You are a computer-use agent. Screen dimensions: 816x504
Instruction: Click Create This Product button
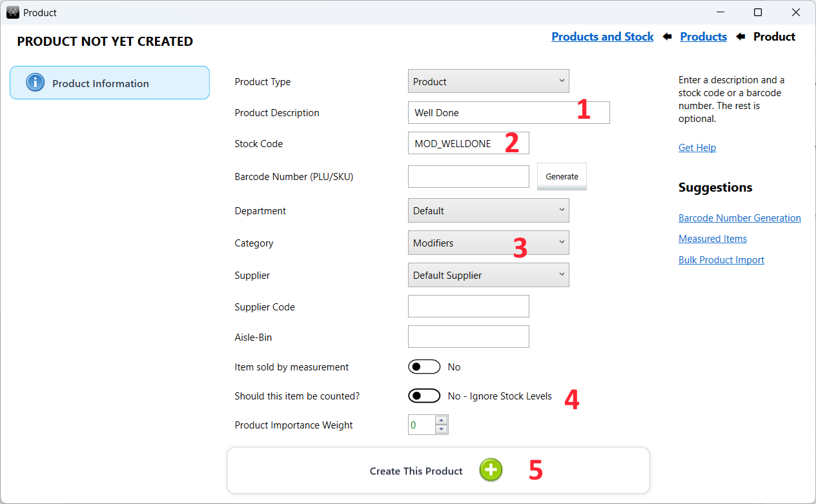[438, 470]
